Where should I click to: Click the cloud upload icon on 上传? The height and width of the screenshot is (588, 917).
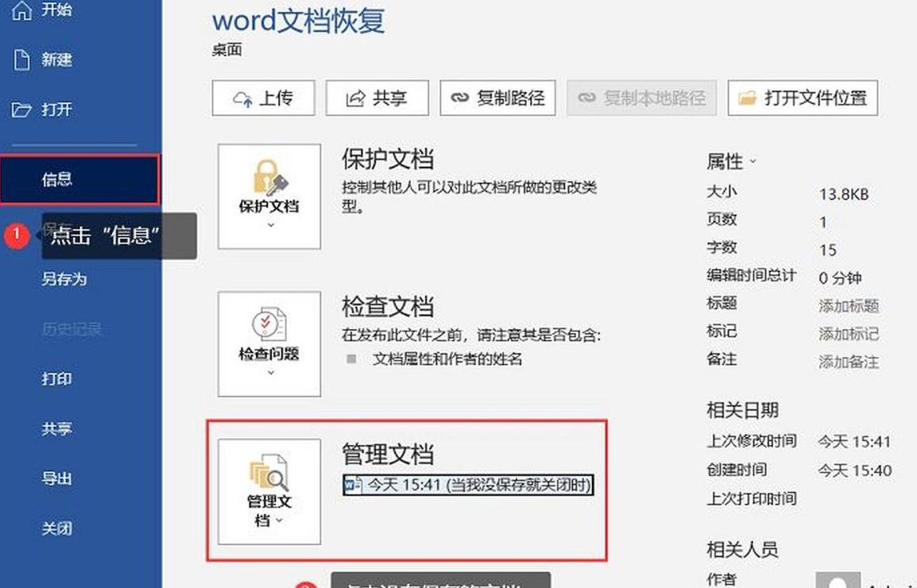[x=242, y=99]
